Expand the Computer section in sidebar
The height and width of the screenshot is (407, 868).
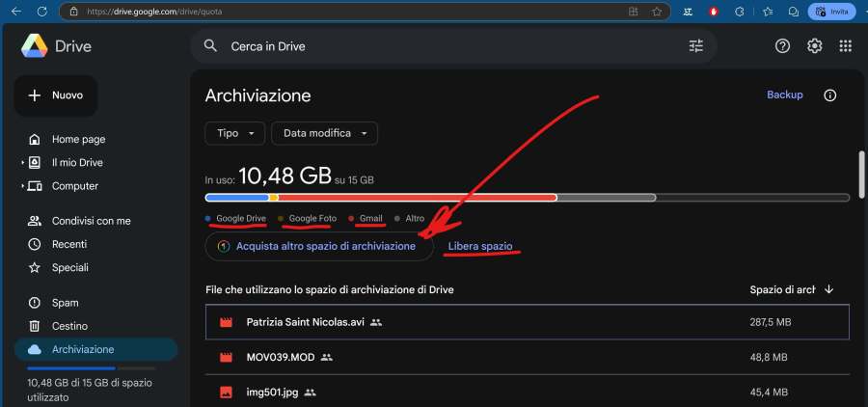click(23, 186)
